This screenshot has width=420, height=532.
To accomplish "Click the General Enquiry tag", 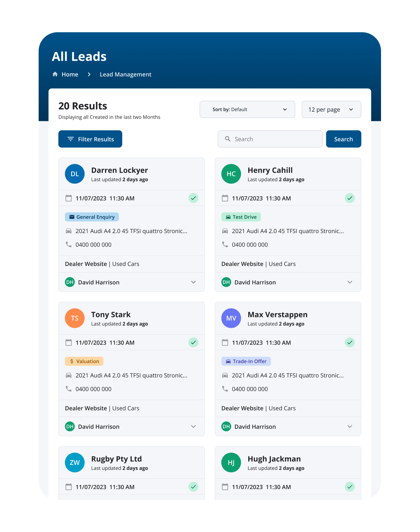I will click(x=92, y=217).
